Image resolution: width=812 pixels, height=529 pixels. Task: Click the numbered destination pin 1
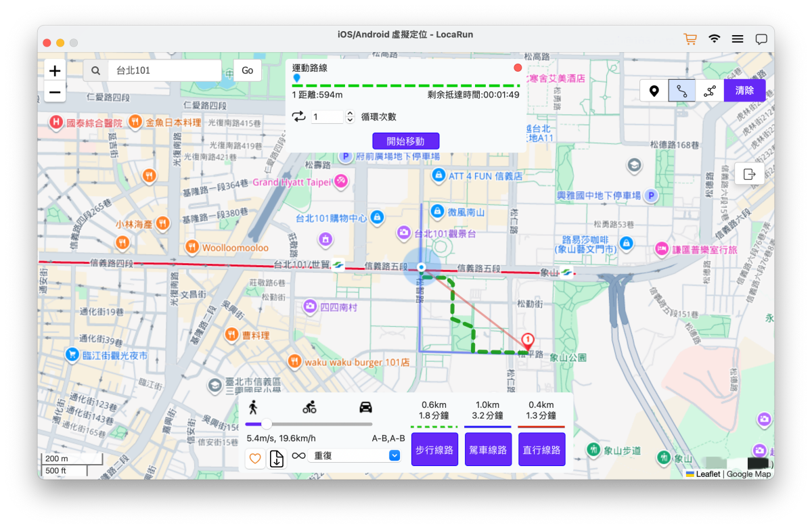point(528,342)
